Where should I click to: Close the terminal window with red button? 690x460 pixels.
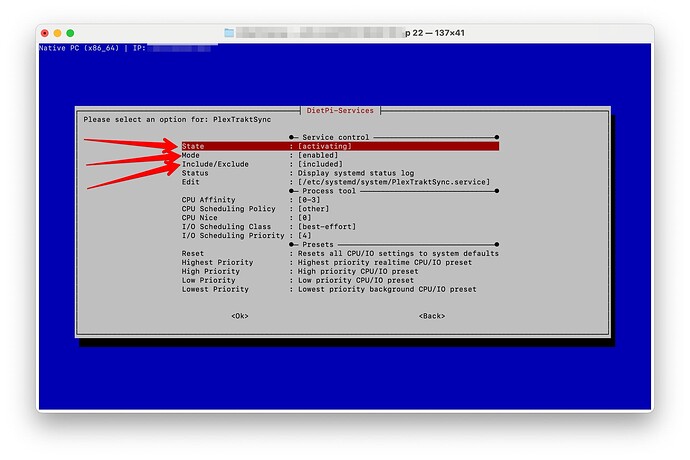point(45,33)
